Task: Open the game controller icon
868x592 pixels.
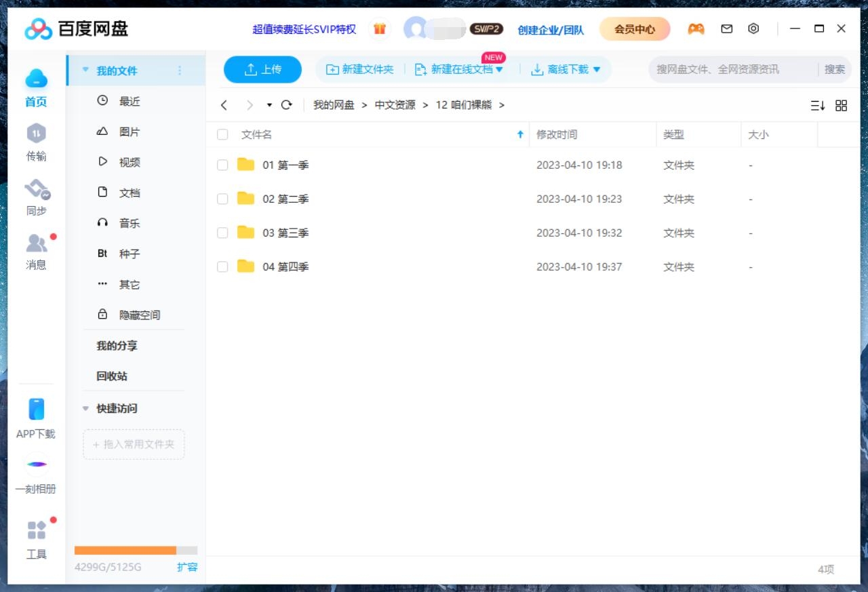Action: click(x=696, y=29)
